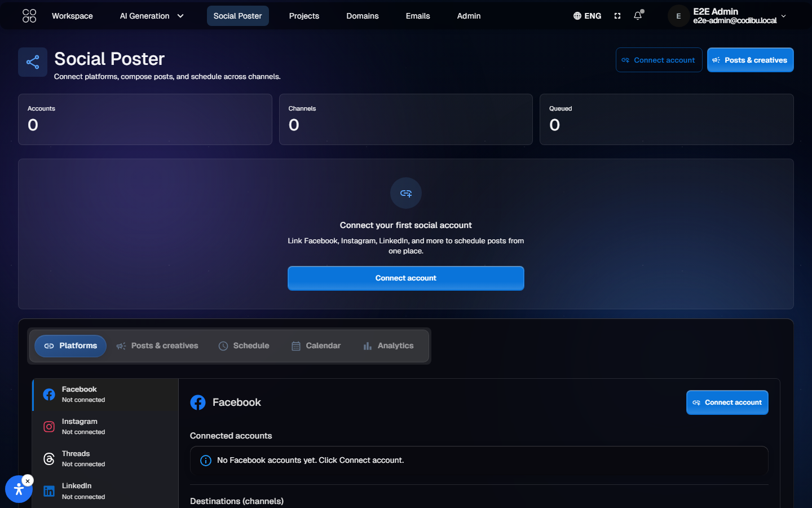Expand the AI Generation dropdown
Viewport: 812px width, 508px height.
(x=152, y=16)
